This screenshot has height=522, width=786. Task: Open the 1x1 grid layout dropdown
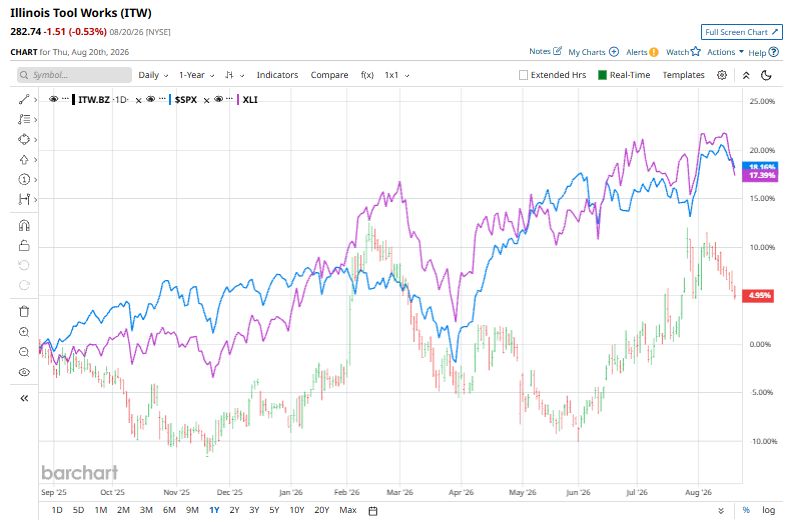(397, 75)
